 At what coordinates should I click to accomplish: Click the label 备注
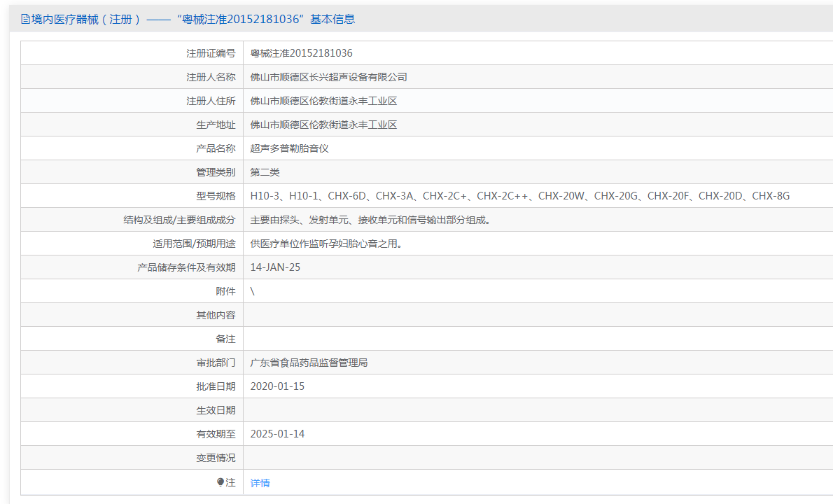225,339
